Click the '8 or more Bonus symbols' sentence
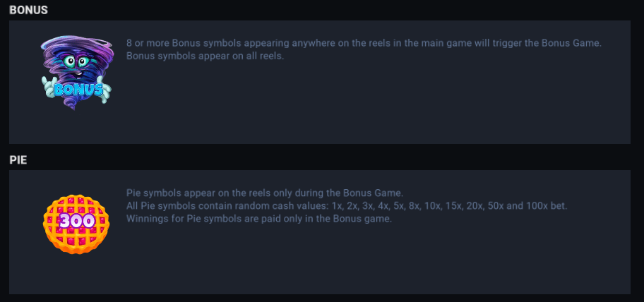Viewport: 644px width, 302px height. (x=282, y=43)
